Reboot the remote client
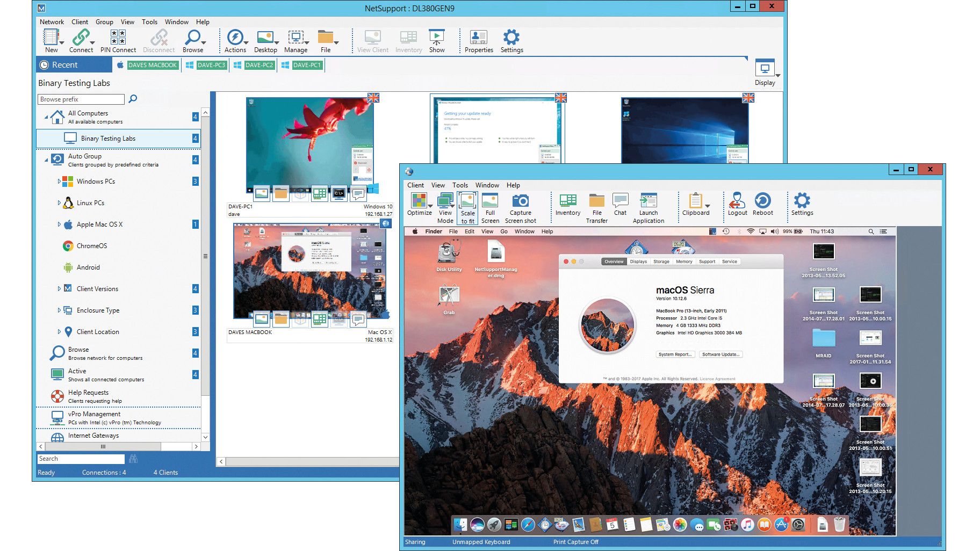Screen dimensions: 980x551 763,204
